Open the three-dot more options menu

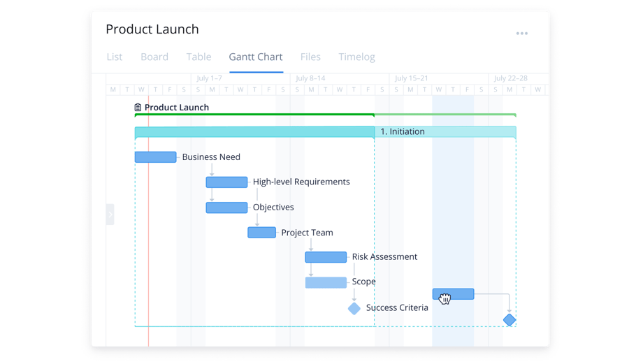[x=521, y=34]
